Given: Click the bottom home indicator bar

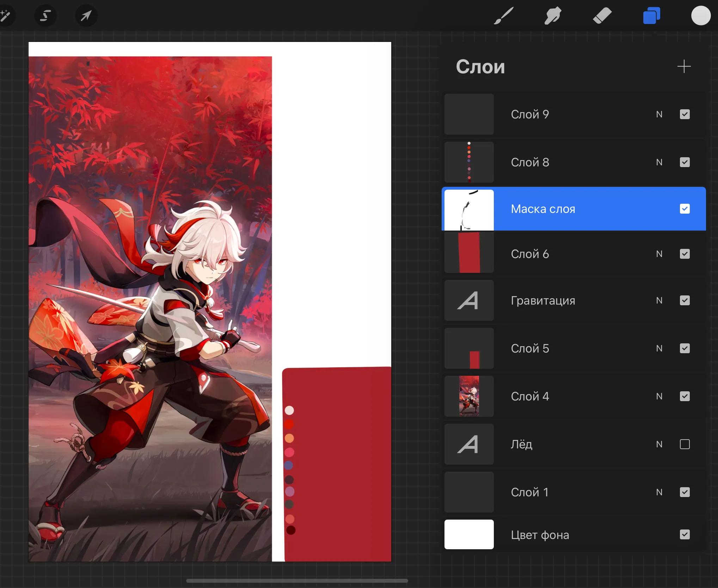Looking at the screenshot, I should [x=297, y=581].
